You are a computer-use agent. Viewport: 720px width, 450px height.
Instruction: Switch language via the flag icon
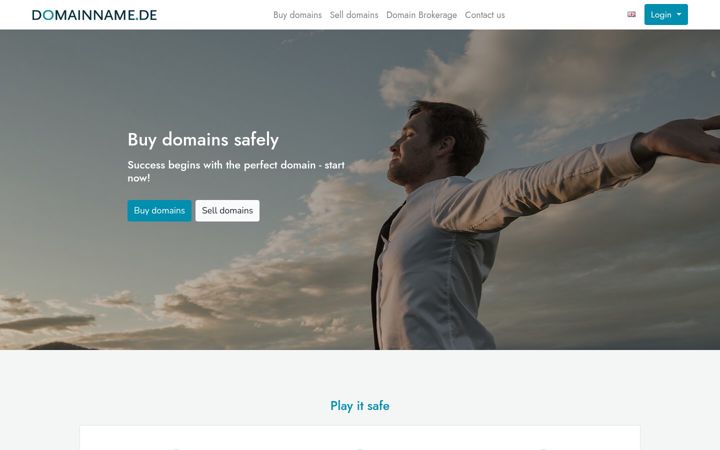pyautogui.click(x=631, y=14)
